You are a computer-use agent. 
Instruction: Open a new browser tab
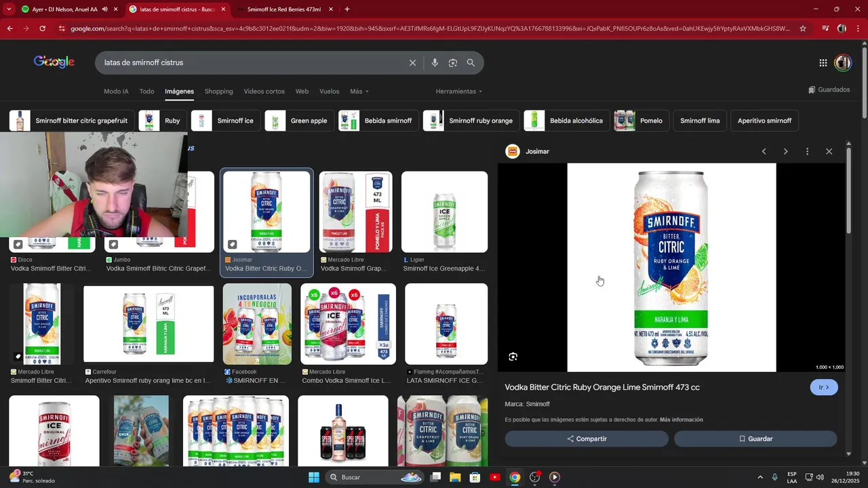click(347, 9)
